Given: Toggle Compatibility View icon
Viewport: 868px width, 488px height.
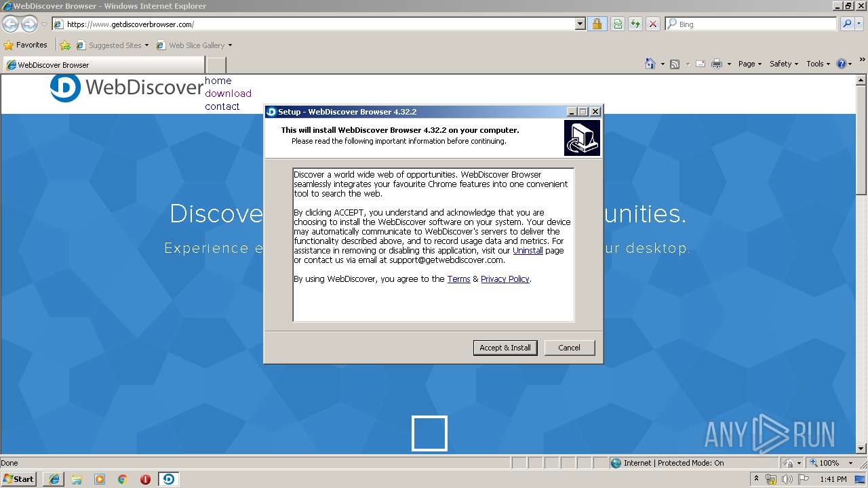Looking at the screenshot, I should coord(618,24).
